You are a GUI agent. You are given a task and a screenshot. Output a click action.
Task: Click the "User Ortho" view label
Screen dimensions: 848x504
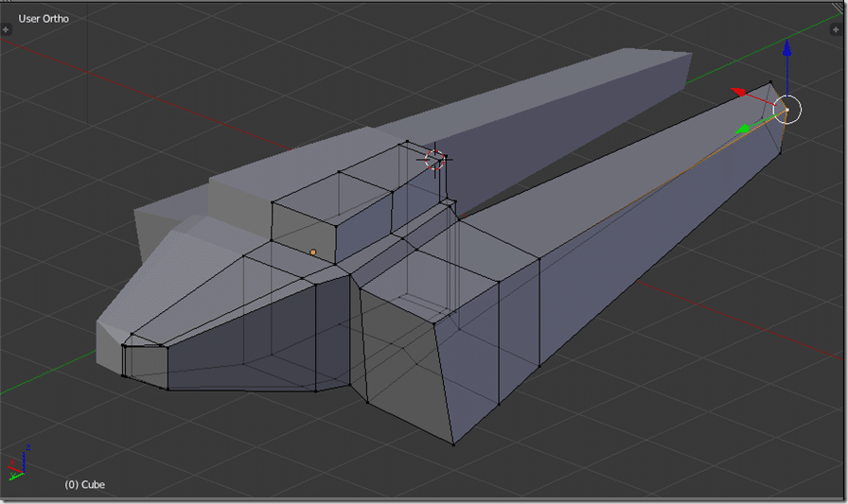pyautogui.click(x=44, y=18)
